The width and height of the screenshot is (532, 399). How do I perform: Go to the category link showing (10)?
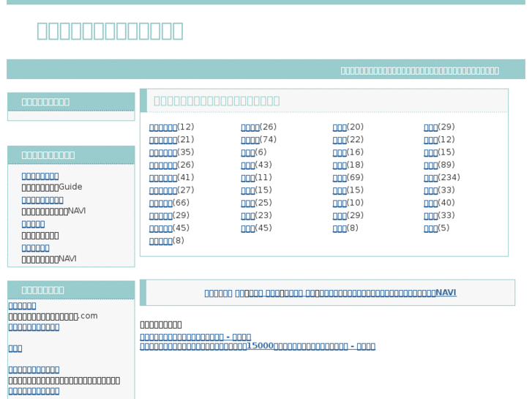click(x=340, y=203)
